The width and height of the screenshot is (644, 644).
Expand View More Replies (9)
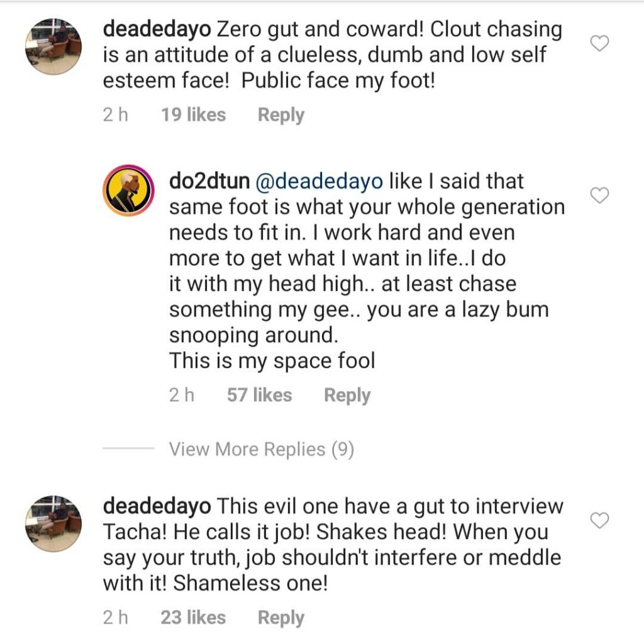point(261,449)
